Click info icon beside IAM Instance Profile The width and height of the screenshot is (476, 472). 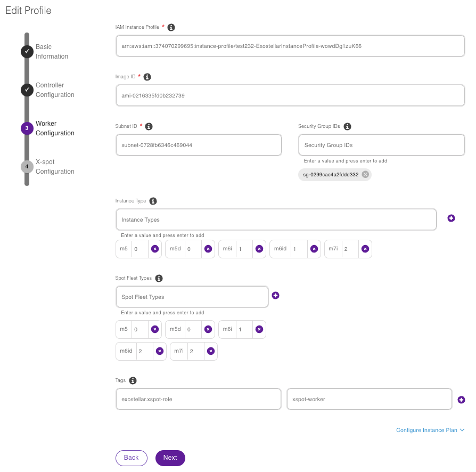(171, 27)
